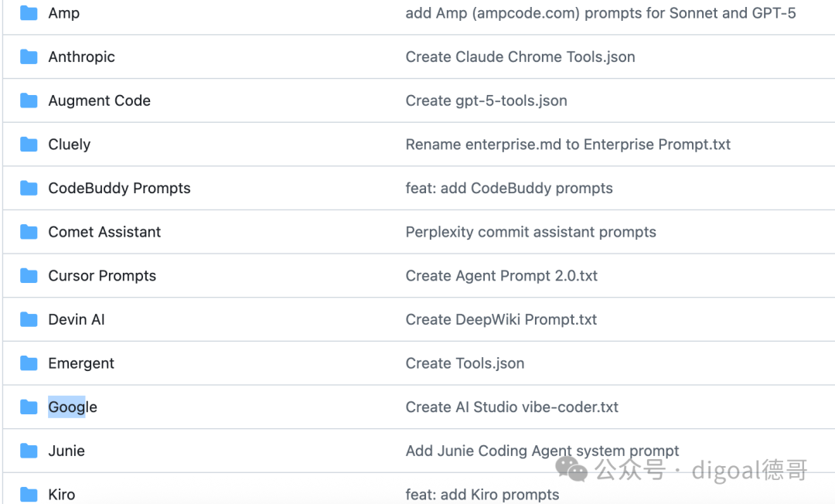Open the Junie folder

(x=66, y=451)
